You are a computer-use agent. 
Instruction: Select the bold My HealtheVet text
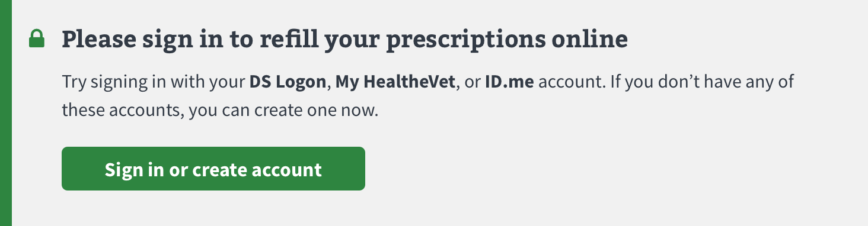tap(395, 82)
